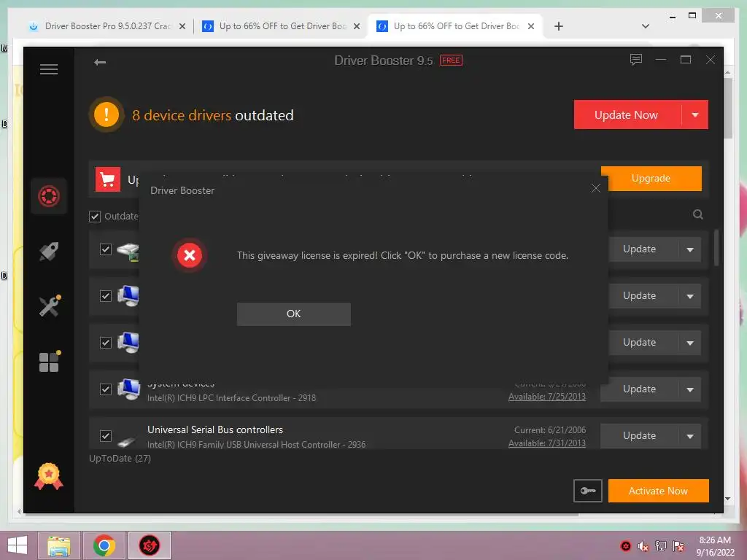Expand the Update Now dropdown arrow

695,114
